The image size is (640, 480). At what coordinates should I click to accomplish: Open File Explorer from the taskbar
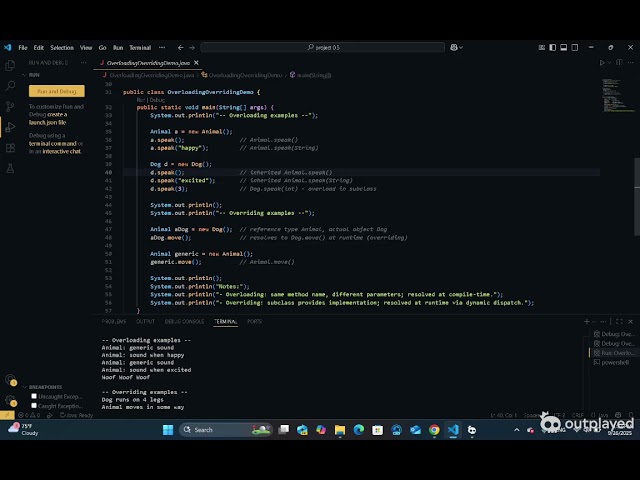340,430
